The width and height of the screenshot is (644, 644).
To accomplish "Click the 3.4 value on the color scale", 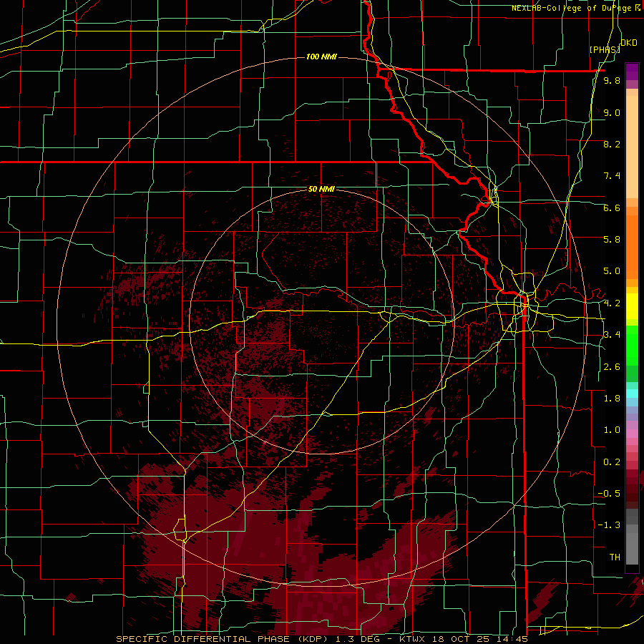I will 612,335.
